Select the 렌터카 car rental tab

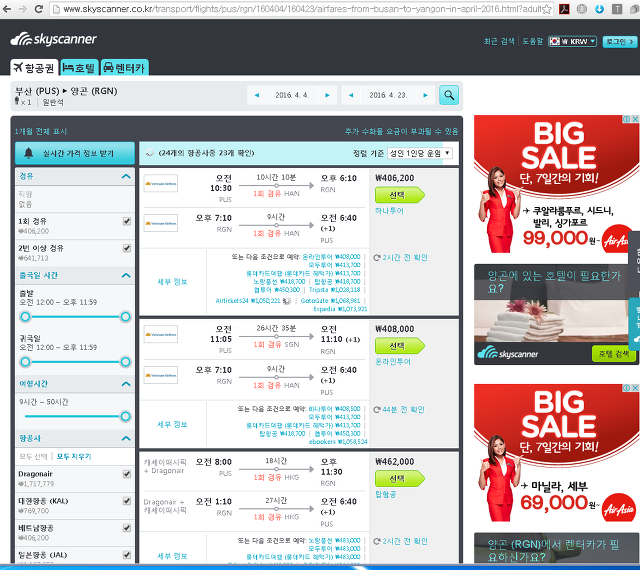click(x=124, y=68)
